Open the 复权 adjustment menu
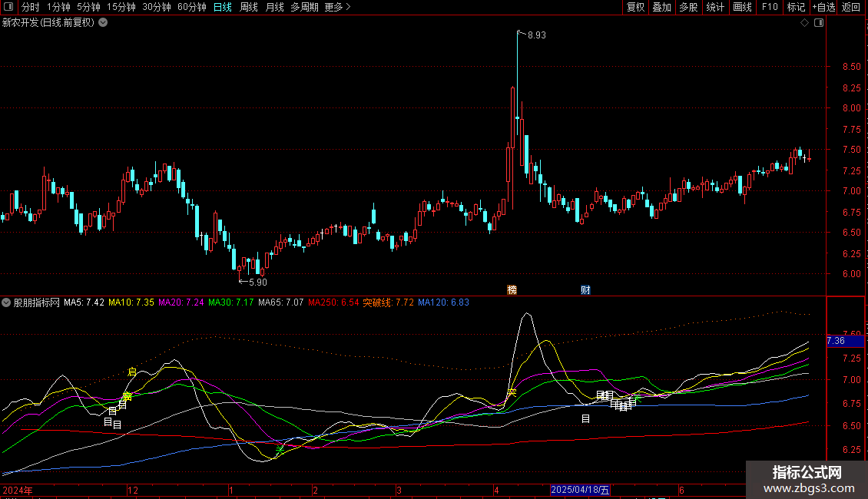This screenshot has height=499, width=868. coord(635,7)
